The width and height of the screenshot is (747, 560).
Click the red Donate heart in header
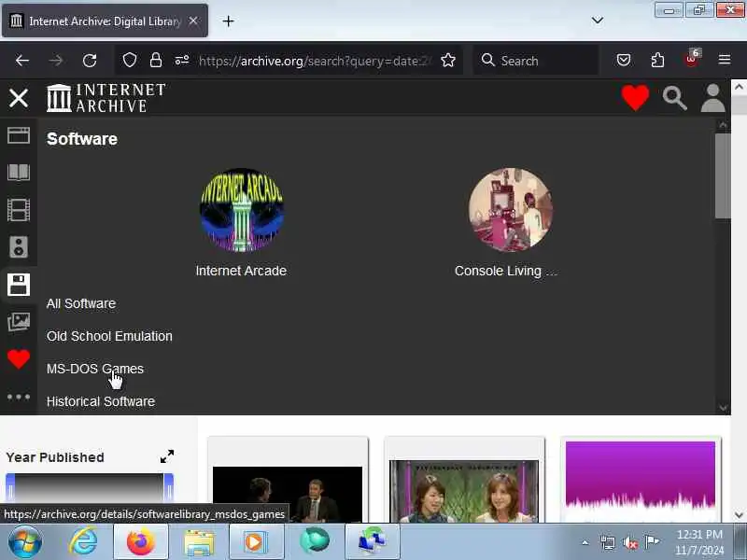point(635,98)
